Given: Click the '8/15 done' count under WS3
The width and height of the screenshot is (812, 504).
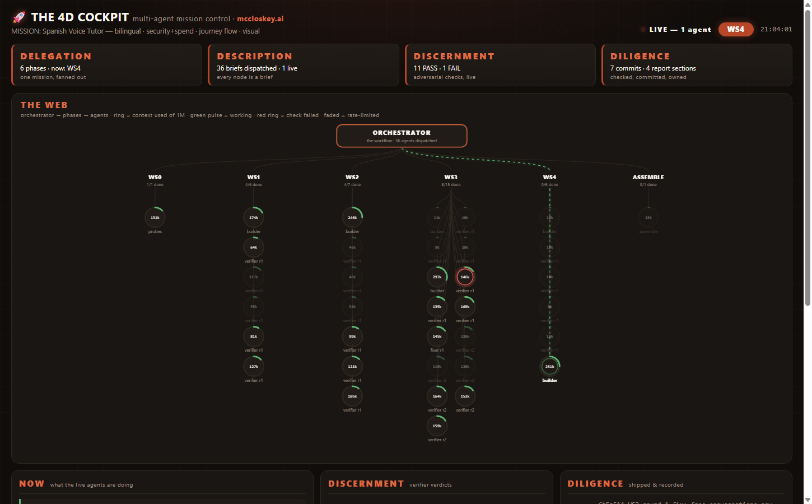Looking at the screenshot, I should pos(451,185).
